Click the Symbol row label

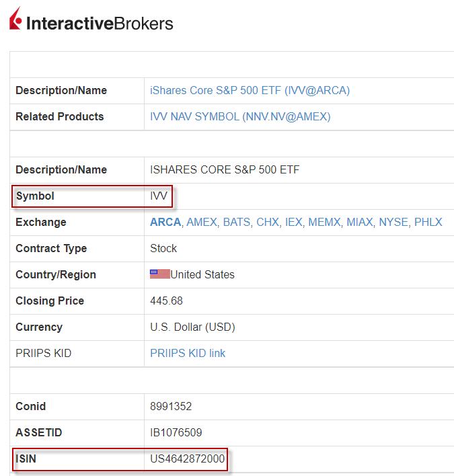pos(35,196)
